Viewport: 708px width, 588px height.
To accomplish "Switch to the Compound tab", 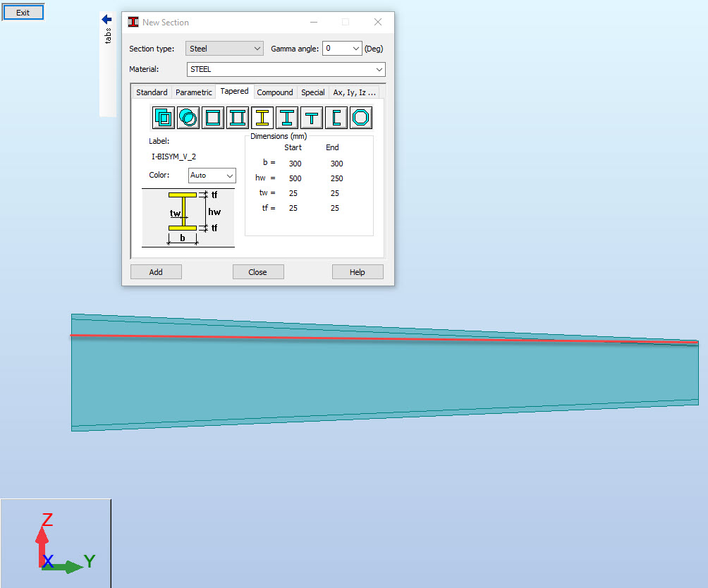I will click(274, 92).
